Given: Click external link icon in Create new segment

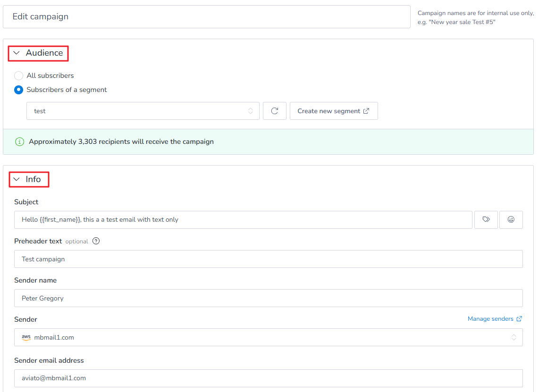Looking at the screenshot, I should point(366,111).
